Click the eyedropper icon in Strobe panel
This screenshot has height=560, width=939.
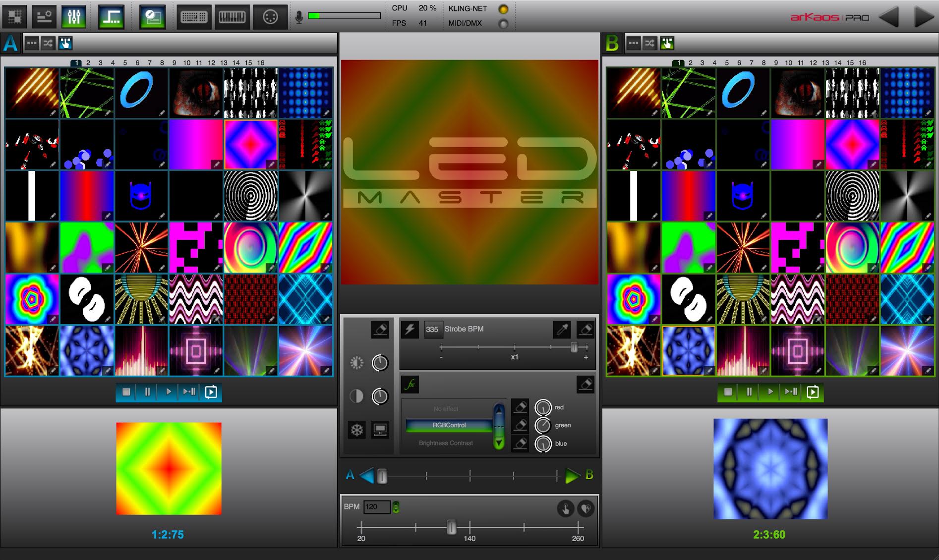562,330
